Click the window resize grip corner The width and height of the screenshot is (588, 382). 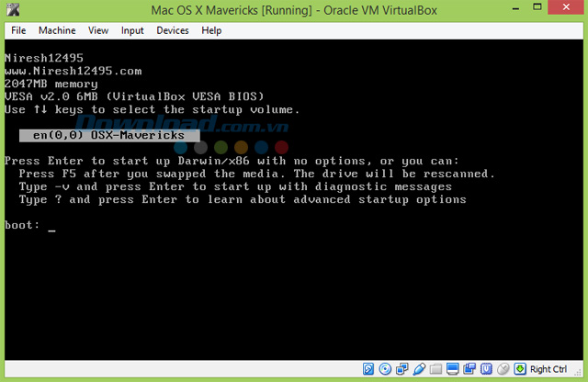pyautogui.click(x=578, y=372)
